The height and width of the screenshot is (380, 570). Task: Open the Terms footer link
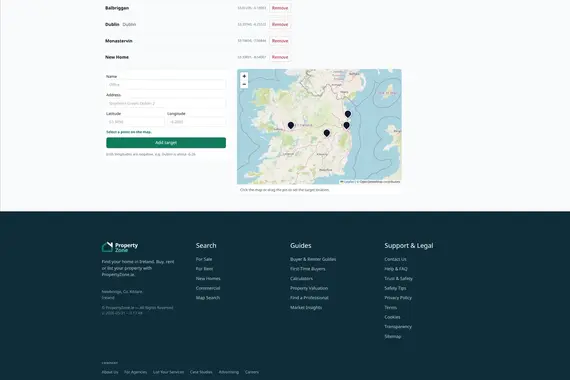click(x=390, y=308)
